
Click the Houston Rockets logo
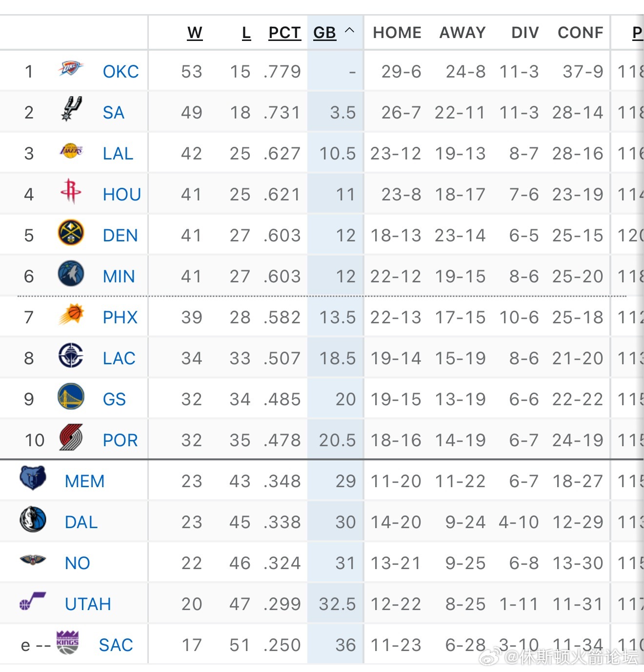(71, 191)
